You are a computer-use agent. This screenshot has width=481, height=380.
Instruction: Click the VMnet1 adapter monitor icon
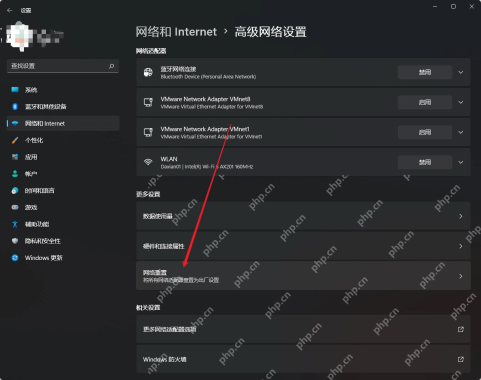(x=148, y=132)
